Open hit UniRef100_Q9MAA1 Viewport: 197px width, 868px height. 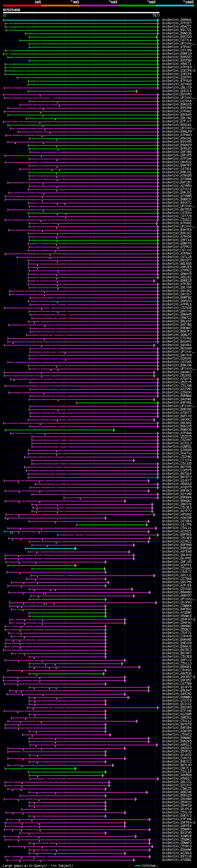[x=176, y=20]
